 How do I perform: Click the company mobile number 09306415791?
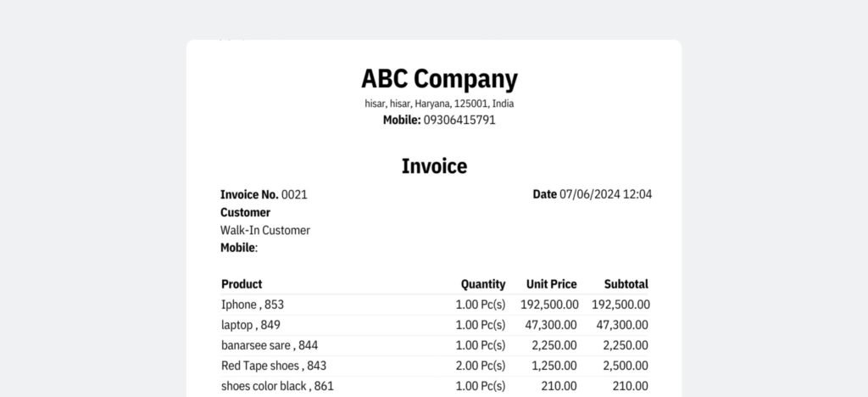tap(459, 120)
